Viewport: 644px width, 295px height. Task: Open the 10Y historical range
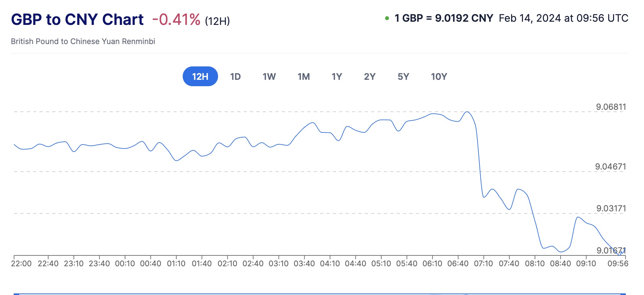[439, 77]
